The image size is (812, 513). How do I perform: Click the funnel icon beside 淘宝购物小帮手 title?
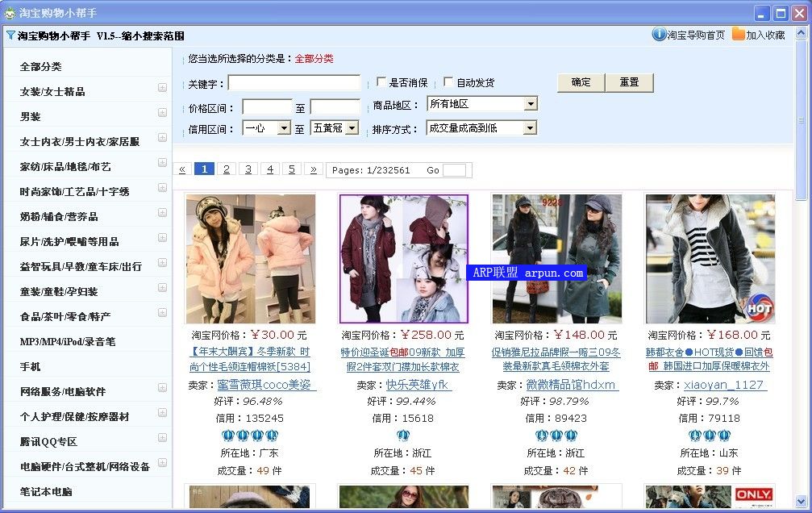point(10,35)
